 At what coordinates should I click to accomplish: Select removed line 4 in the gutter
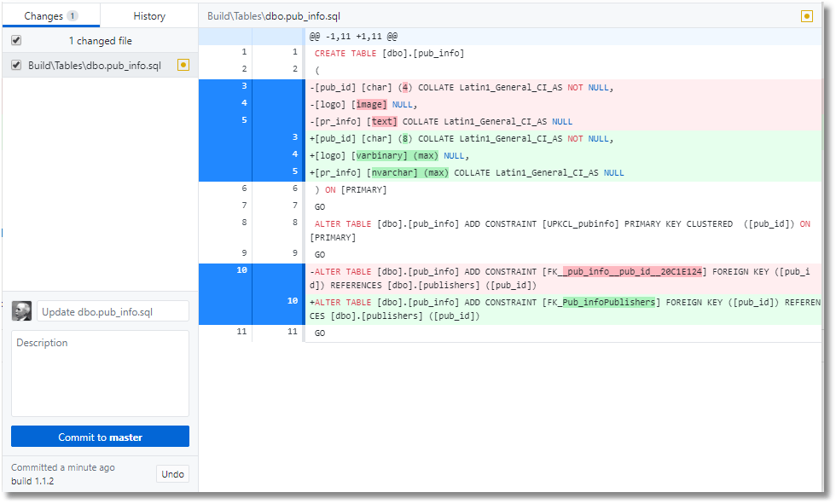(x=244, y=103)
